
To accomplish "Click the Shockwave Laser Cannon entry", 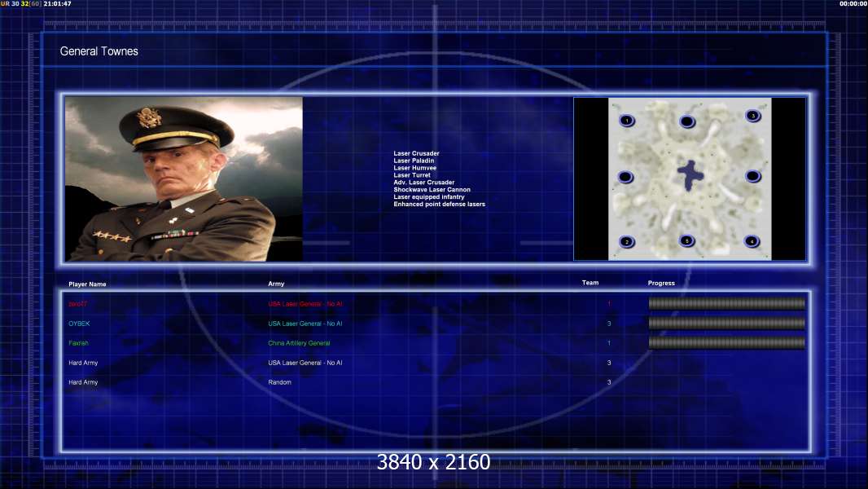I will pos(432,189).
